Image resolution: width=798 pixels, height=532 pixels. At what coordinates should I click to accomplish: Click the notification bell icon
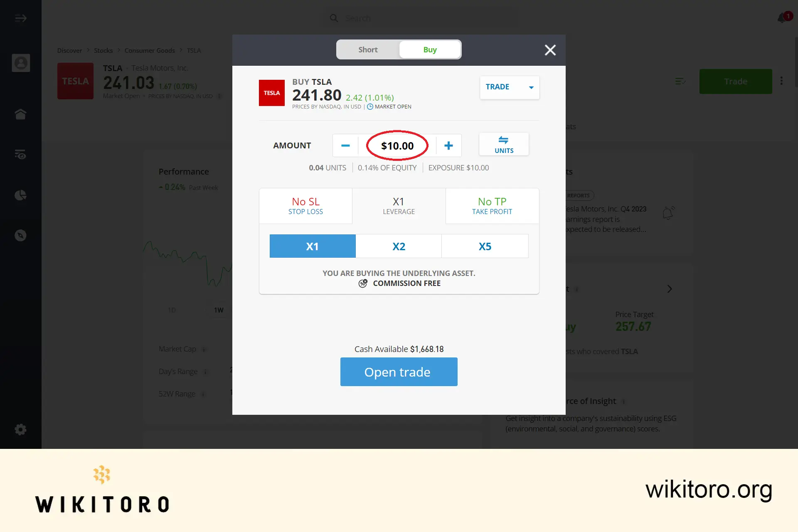[782, 18]
